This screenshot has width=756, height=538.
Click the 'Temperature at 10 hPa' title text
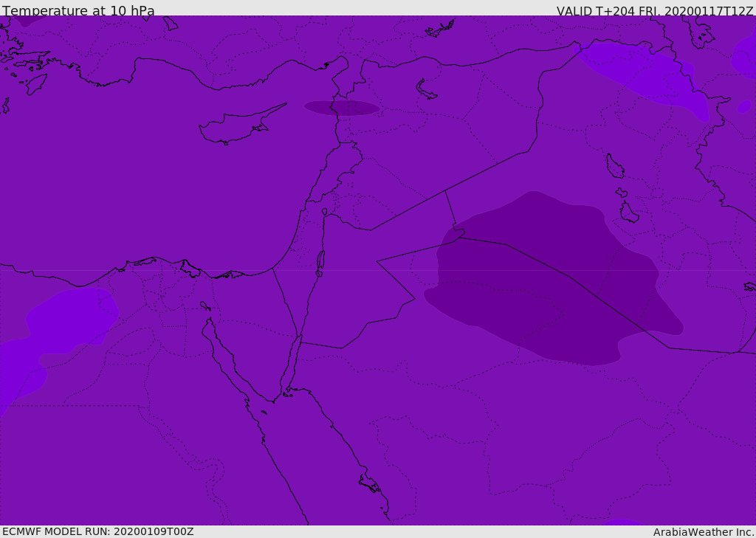78,10
